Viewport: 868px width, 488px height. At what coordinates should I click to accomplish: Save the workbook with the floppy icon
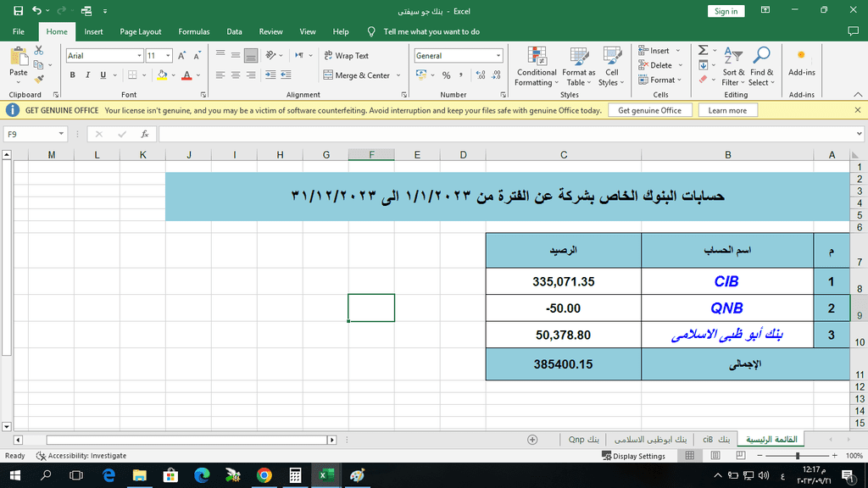(x=19, y=10)
